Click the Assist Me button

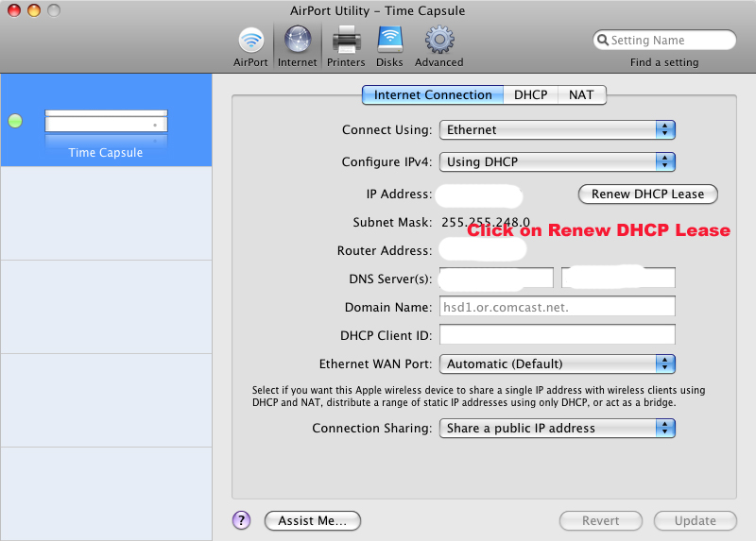tap(313, 521)
